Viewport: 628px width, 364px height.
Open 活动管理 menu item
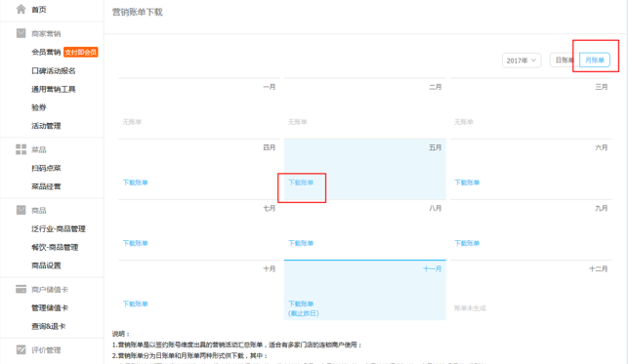click(46, 126)
